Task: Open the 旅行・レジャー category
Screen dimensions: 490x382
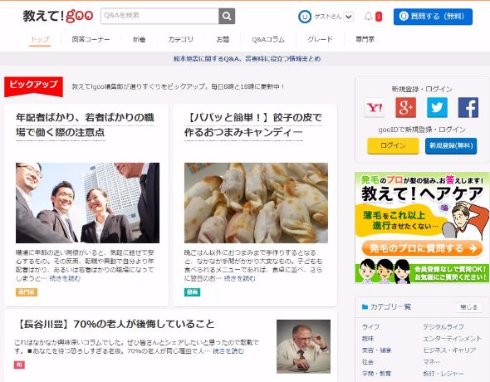Action: (443, 373)
